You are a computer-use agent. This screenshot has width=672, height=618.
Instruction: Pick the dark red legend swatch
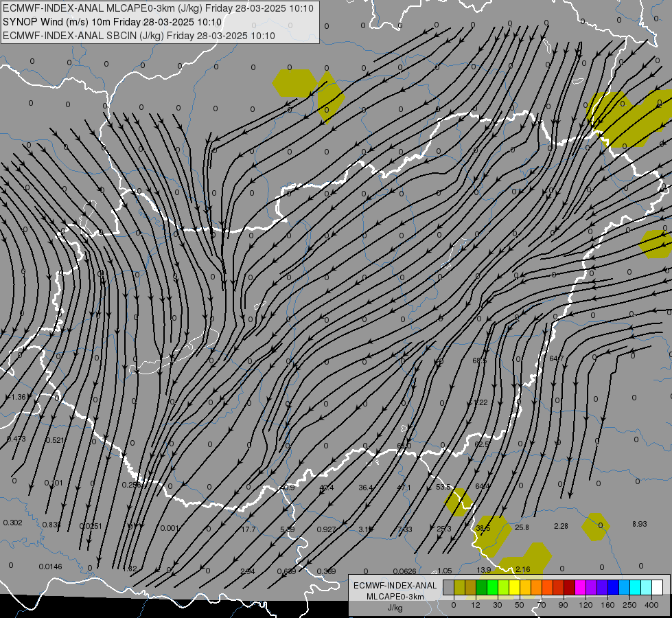[x=570, y=587]
